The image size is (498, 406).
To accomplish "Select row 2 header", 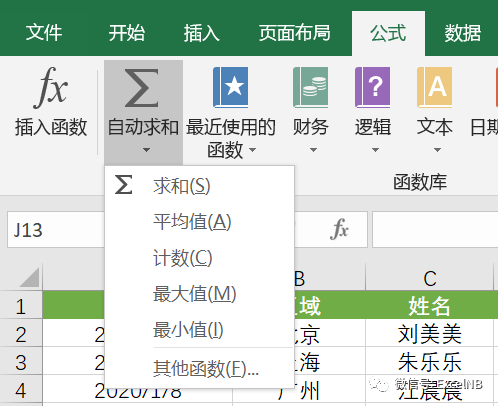I will click(x=21, y=333).
